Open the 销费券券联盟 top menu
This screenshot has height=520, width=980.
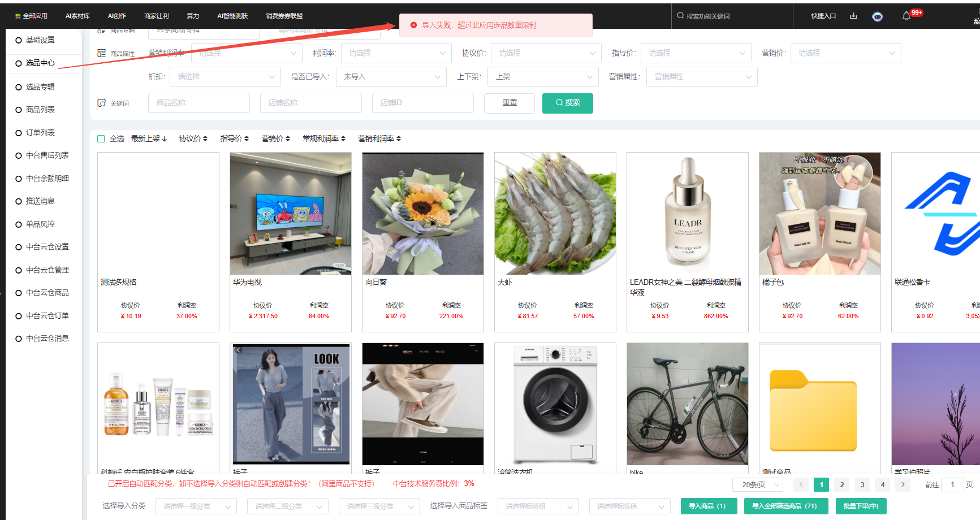284,16
